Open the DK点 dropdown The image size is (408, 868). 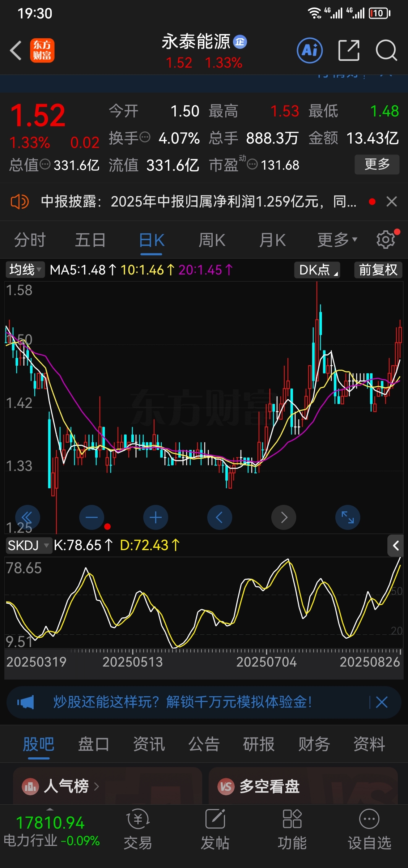[x=317, y=270]
